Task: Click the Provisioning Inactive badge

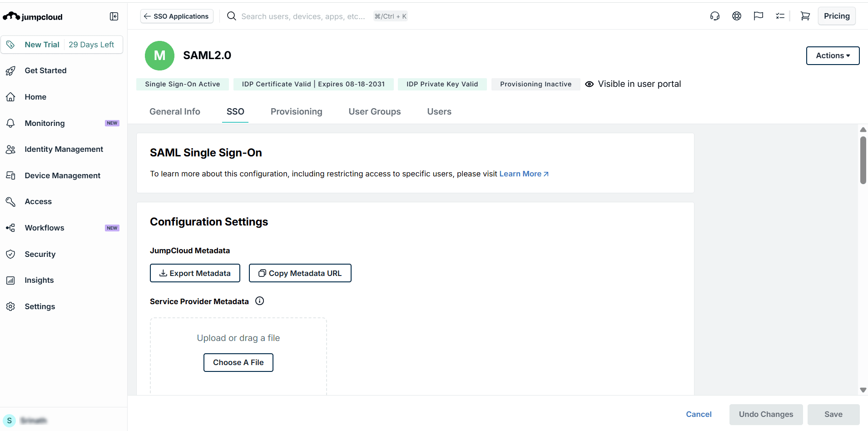Action: [536, 84]
